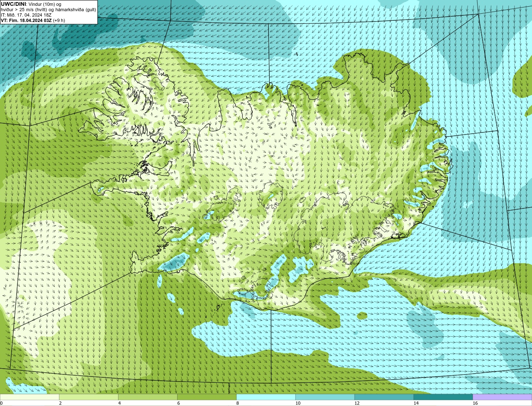Select the line 'hviður > 25 m/s (hvítt) og hámarkshviða (gult)'
Image resolution: width=532 pixels, height=406 pixels.
48,9
